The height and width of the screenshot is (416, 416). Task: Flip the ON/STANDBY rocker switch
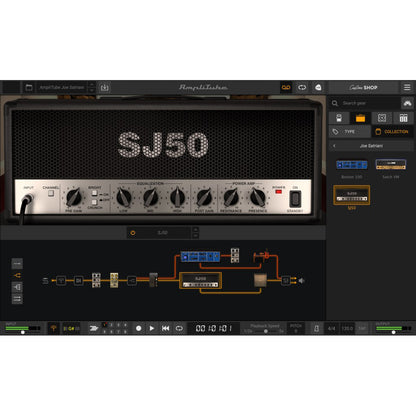[295, 199]
